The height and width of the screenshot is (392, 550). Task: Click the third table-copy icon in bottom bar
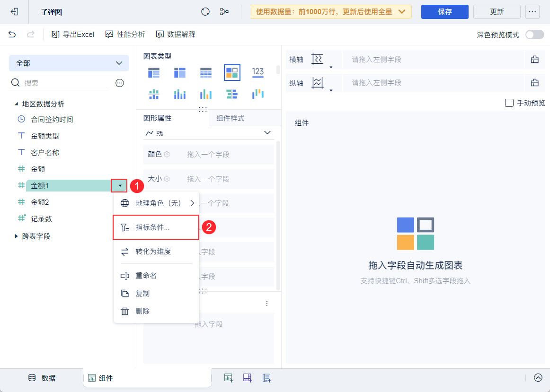[x=266, y=378]
